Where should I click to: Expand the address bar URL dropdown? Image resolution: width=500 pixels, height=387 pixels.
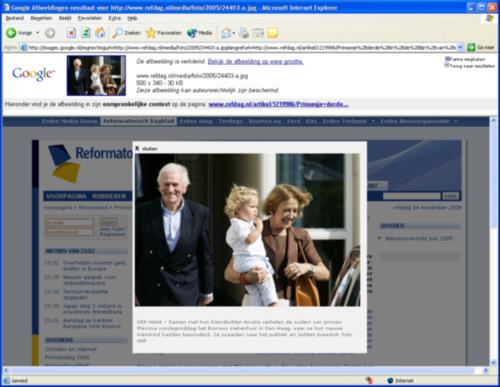pyautogui.click(x=460, y=47)
